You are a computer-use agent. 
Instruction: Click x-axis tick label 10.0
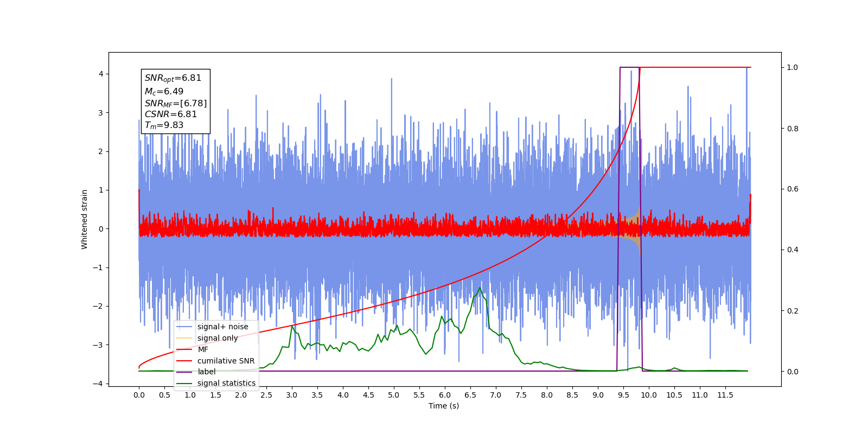click(x=649, y=395)
